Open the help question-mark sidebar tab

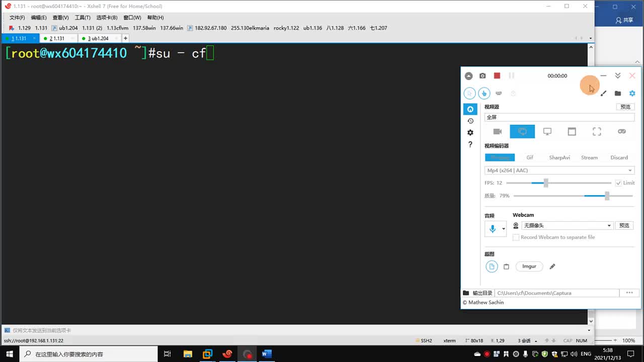click(470, 144)
